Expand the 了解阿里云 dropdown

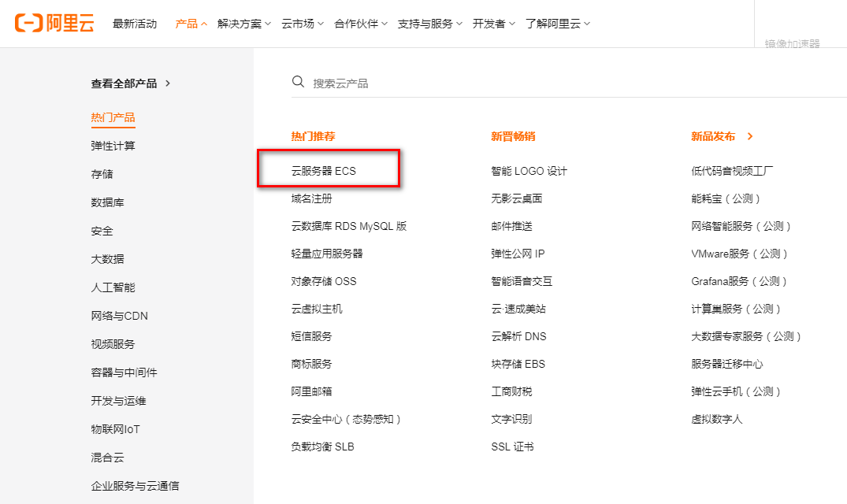coord(558,24)
